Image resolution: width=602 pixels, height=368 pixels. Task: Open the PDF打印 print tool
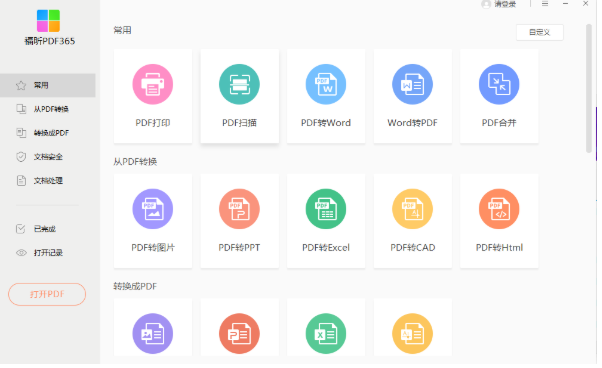[x=153, y=96]
